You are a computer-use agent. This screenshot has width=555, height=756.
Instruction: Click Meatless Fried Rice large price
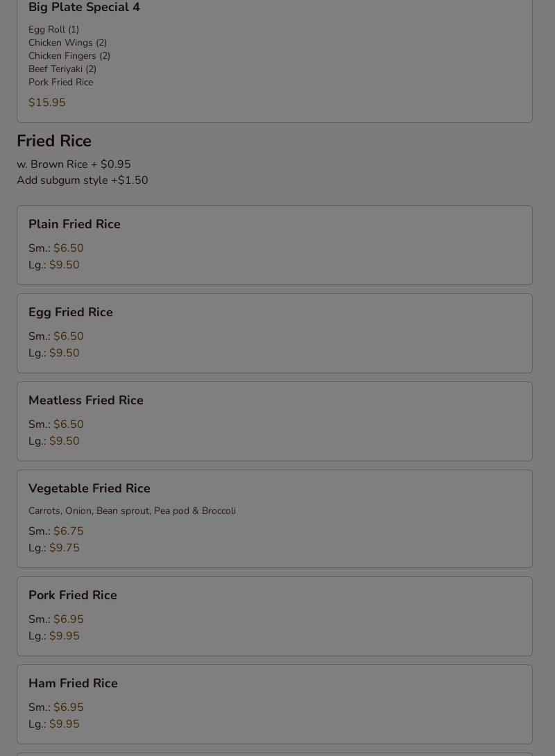[64, 441]
